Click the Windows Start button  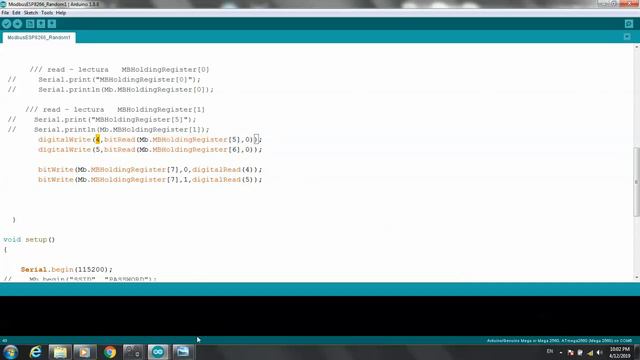point(11,352)
